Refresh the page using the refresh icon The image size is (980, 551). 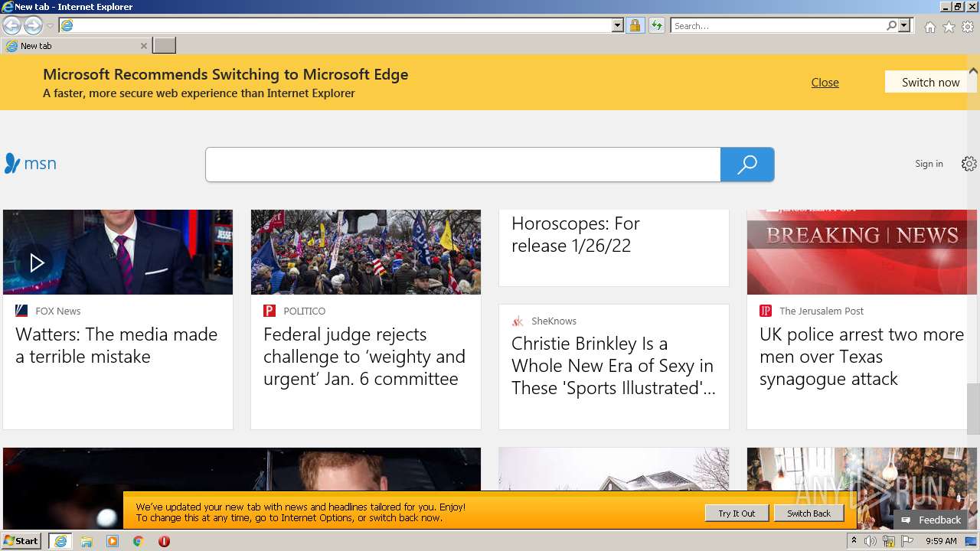657,25
